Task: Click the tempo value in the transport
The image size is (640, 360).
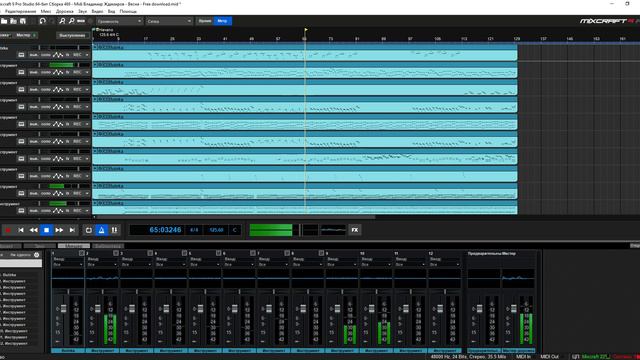Action: [x=216, y=230]
